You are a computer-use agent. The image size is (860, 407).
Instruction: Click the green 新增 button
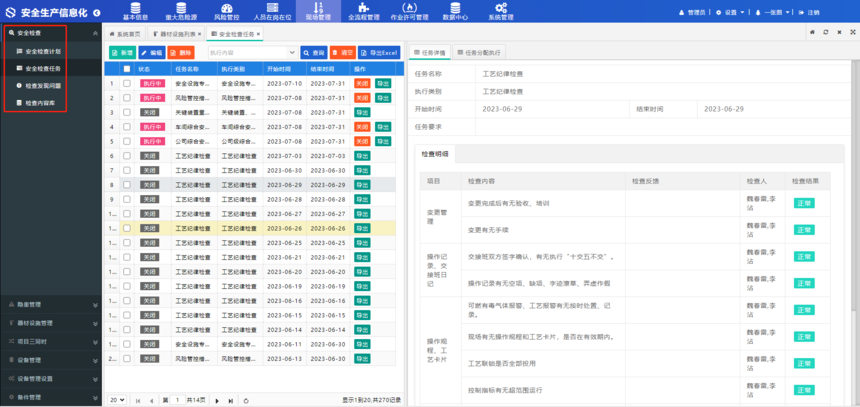point(122,52)
